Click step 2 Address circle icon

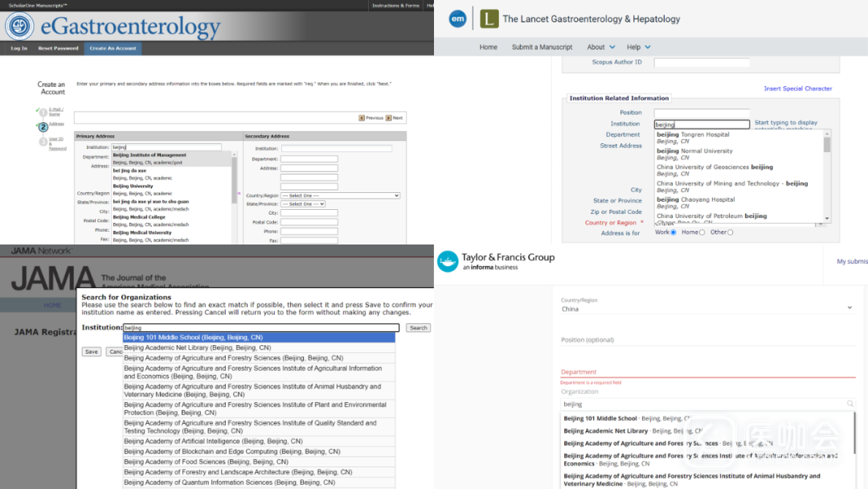(x=43, y=127)
